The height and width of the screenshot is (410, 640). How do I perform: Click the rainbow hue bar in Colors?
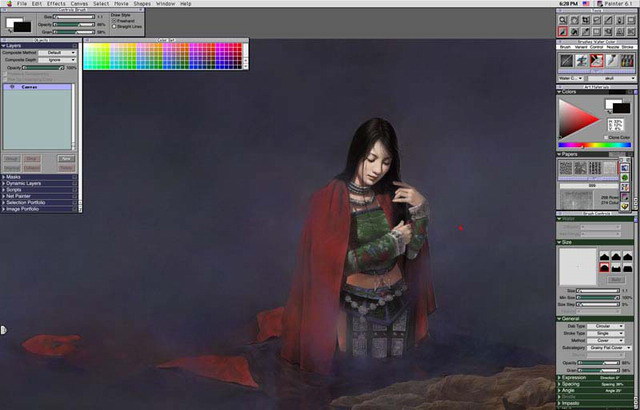pyautogui.click(x=594, y=145)
